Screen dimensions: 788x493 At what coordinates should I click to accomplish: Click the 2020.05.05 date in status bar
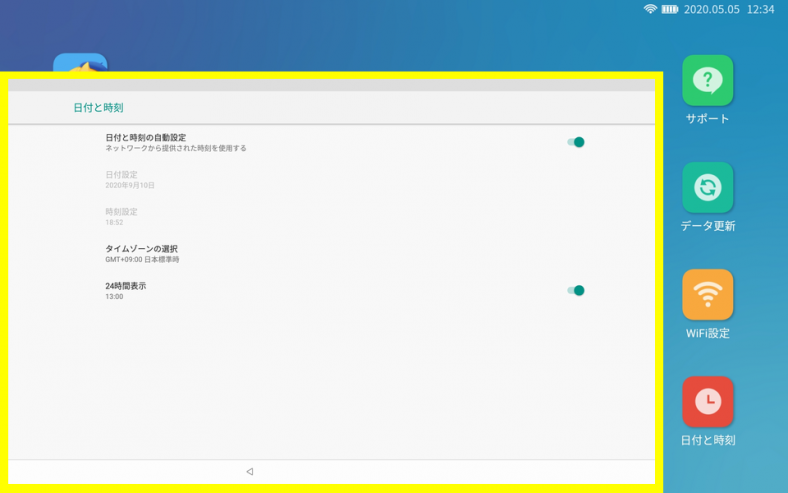[x=712, y=9]
